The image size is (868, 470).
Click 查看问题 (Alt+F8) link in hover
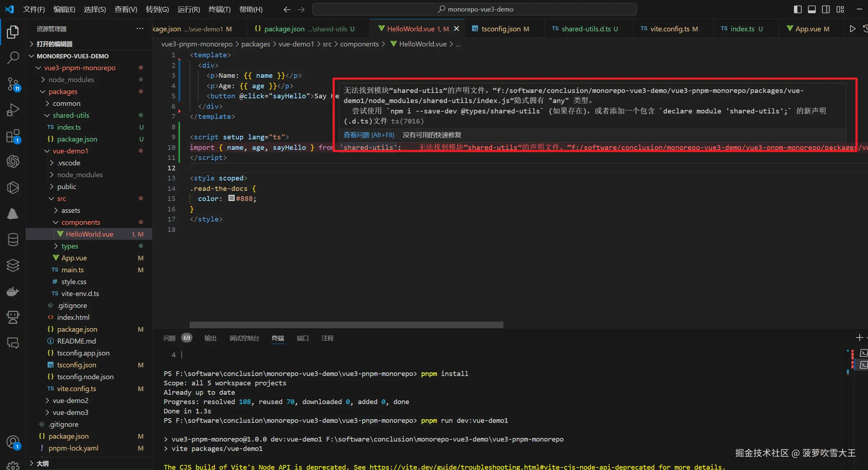(369, 135)
